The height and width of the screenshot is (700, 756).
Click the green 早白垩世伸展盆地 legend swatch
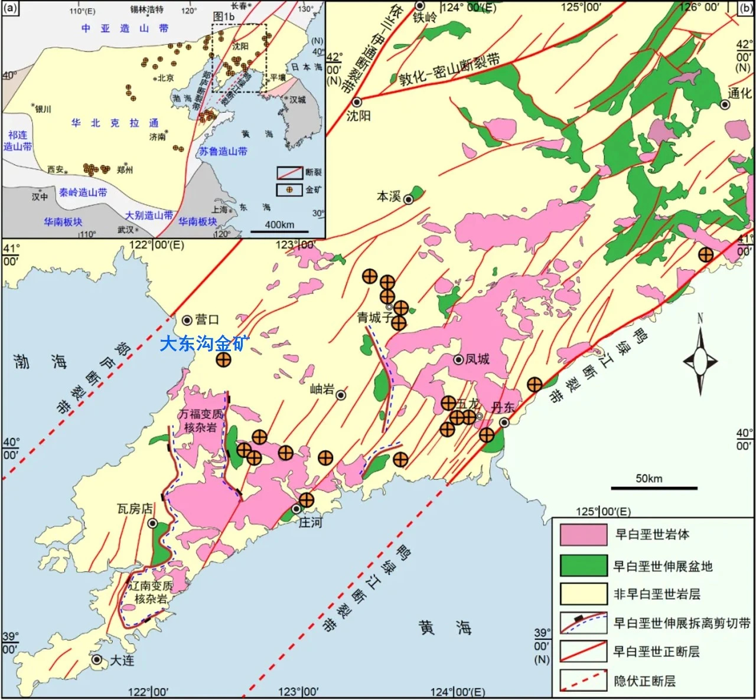click(584, 565)
